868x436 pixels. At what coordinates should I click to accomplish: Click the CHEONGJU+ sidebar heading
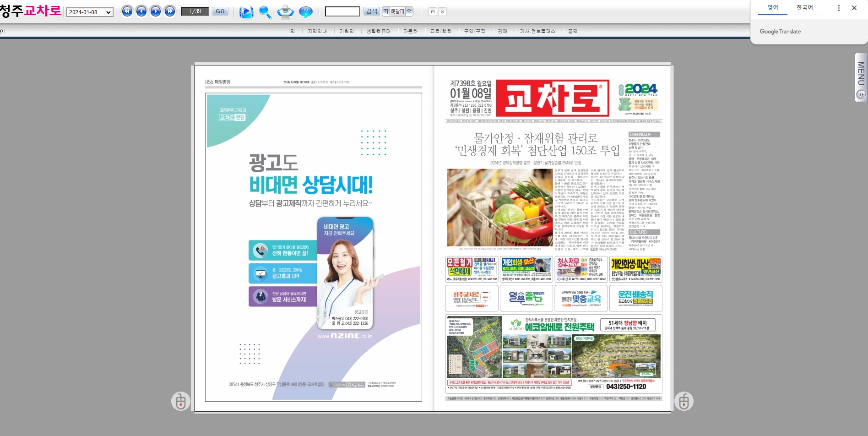(644, 135)
